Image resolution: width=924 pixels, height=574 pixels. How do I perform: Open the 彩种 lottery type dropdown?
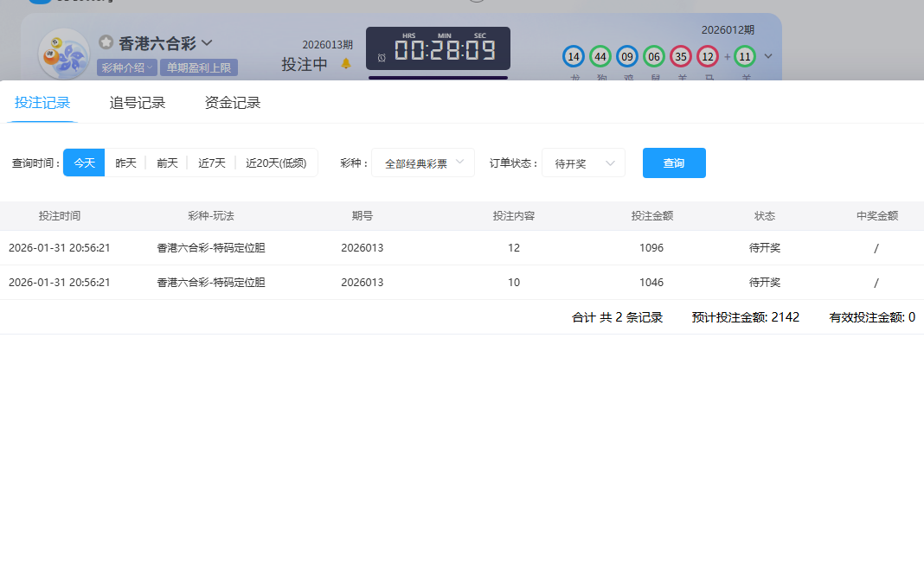[422, 163]
